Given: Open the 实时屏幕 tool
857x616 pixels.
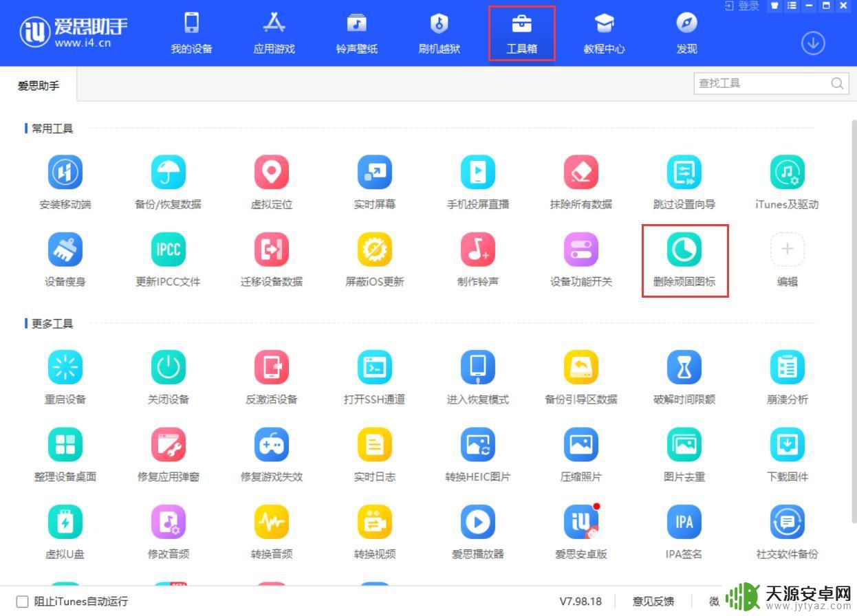Looking at the screenshot, I should 375,172.
